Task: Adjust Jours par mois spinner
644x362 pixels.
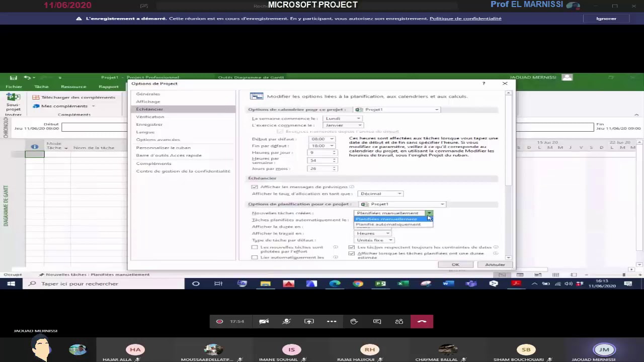Action: point(334,168)
